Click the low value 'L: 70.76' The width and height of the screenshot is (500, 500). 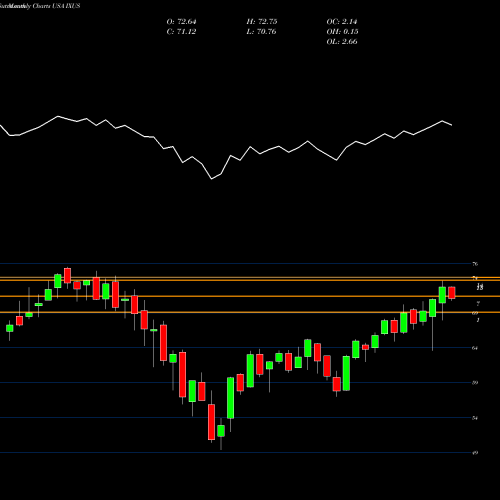(x=261, y=32)
